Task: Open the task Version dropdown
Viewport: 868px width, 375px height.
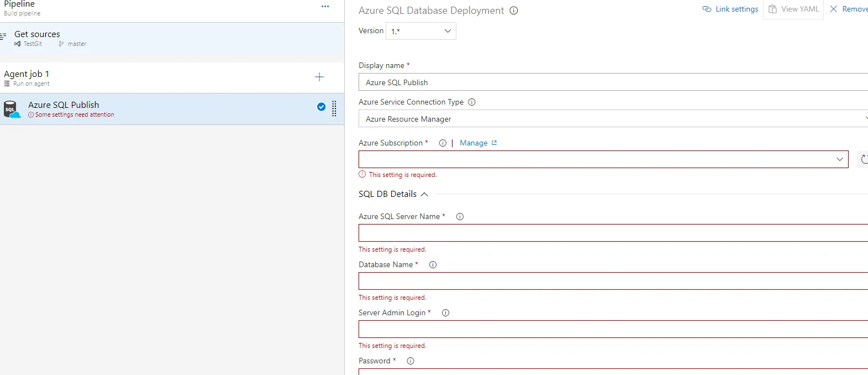Action: (x=420, y=32)
